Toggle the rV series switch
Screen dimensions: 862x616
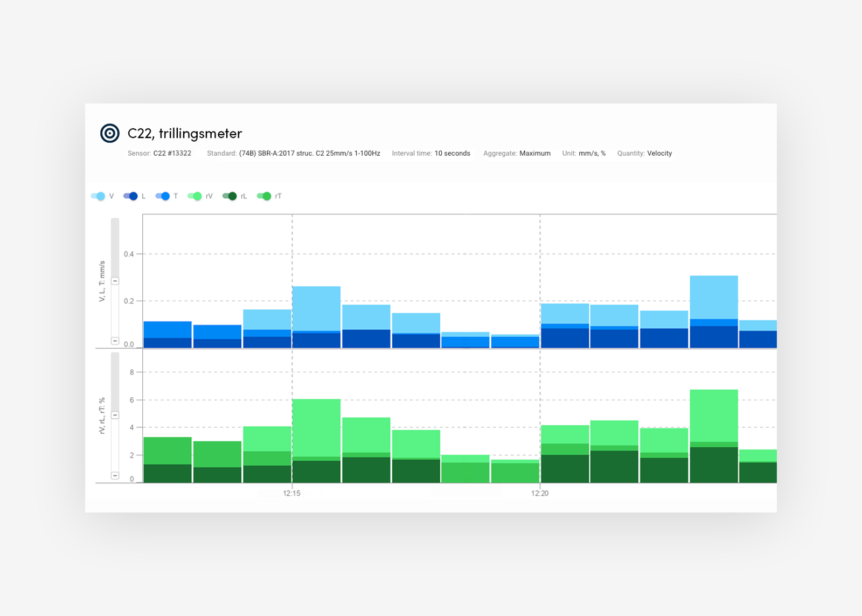click(x=195, y=196)
